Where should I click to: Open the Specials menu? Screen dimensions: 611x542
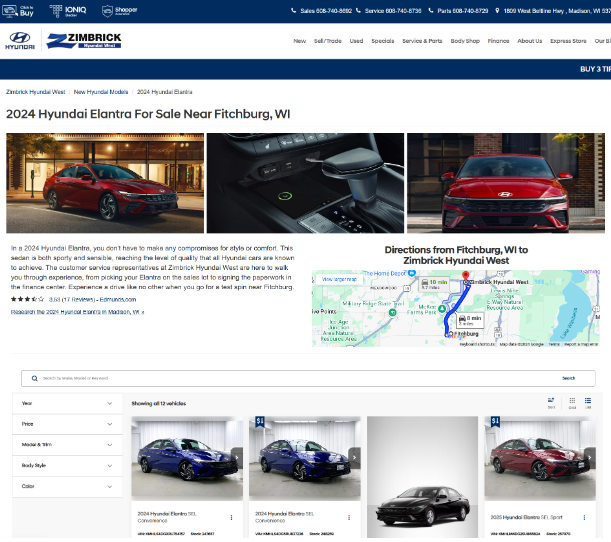pos(383,41)
